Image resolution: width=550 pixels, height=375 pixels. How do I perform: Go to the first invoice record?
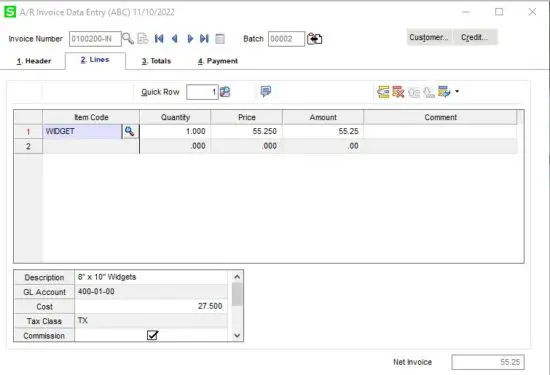click(159, 39)
